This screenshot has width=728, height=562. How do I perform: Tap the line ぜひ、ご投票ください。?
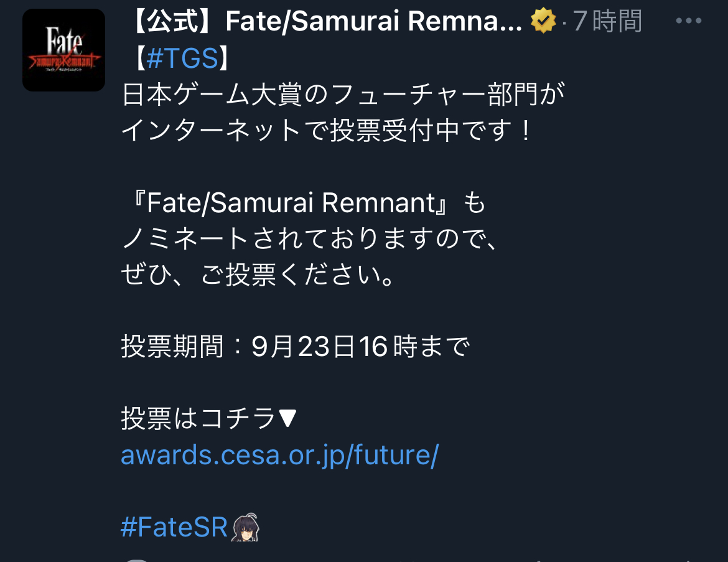pos(258,274)
